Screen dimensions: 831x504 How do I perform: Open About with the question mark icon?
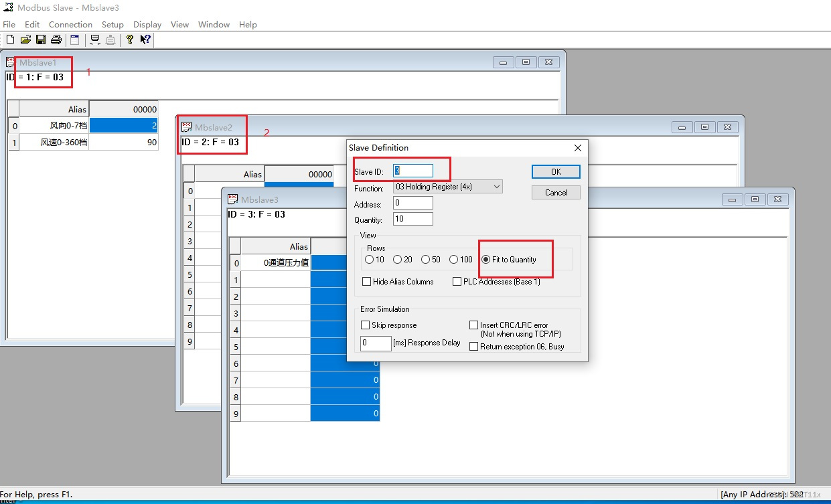(130, 40)
